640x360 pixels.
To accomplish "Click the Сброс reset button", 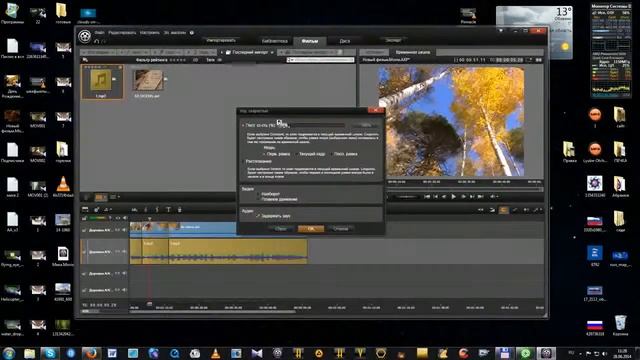I will [x=281, y=229].
